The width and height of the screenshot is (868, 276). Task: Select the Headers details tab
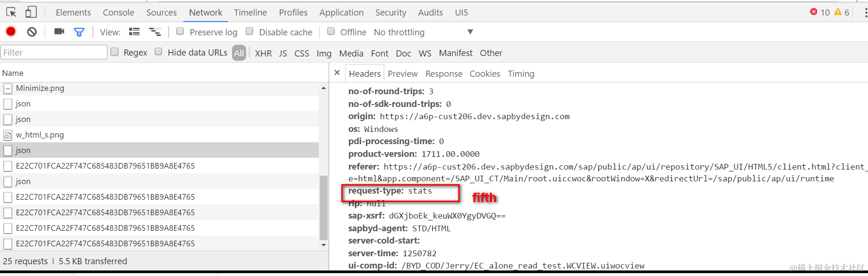pyautogui.click(x=364, y=73)
